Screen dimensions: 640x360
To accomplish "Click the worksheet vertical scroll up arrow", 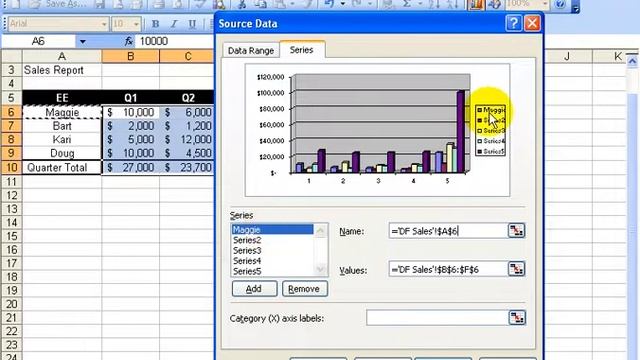I will [x=632, y=61].
